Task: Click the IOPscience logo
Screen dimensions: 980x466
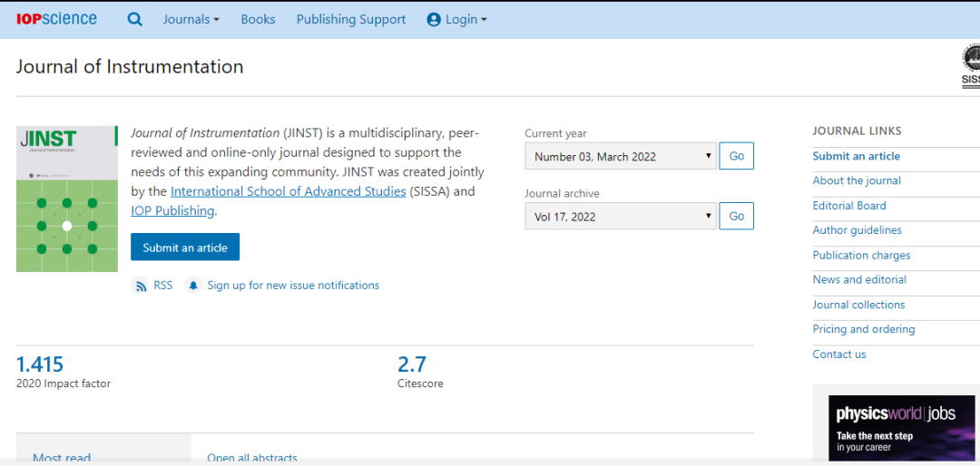Action: tap(56, 19)
